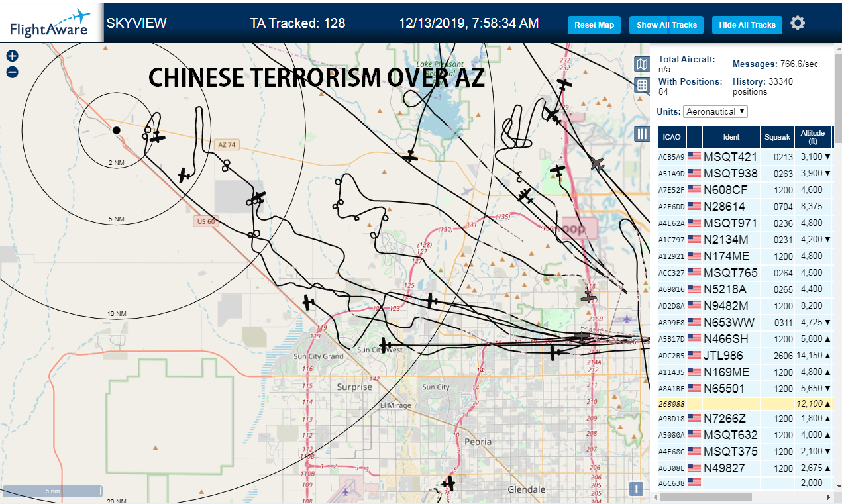Select the N9482M aircraft row

745,306
